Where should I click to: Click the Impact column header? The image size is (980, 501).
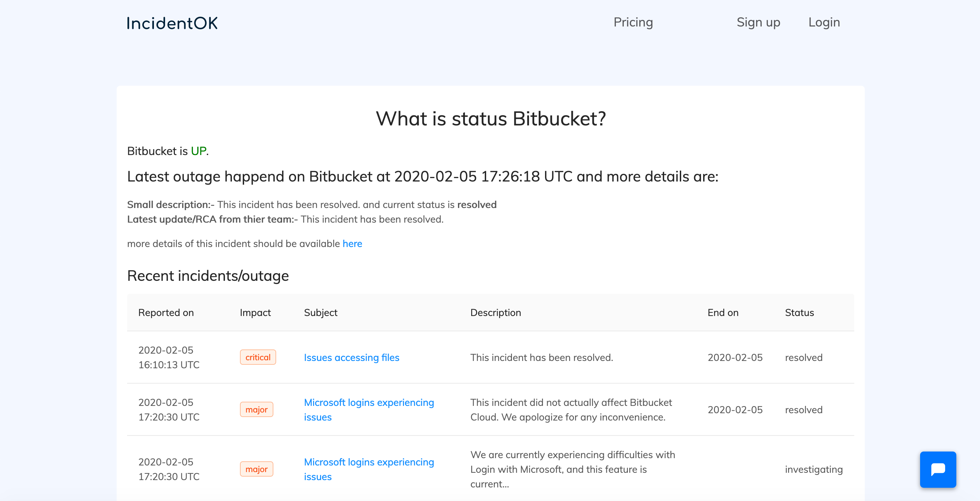(255, 313)
